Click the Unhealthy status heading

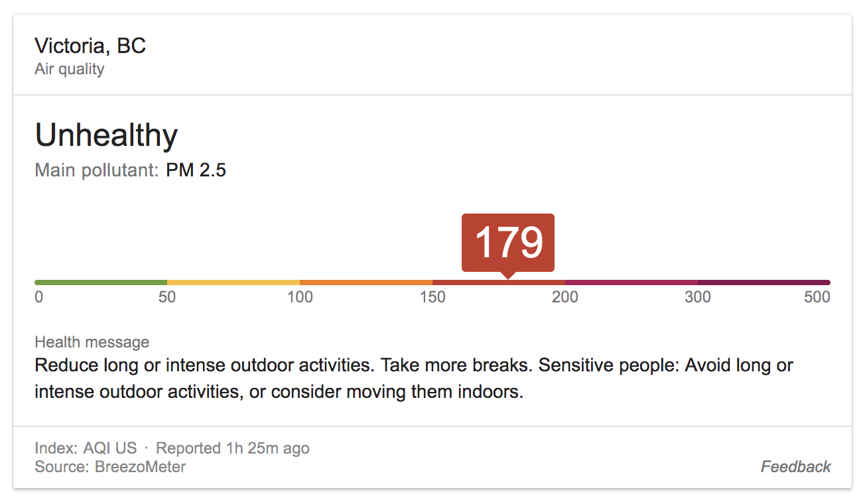coord(106,136)
